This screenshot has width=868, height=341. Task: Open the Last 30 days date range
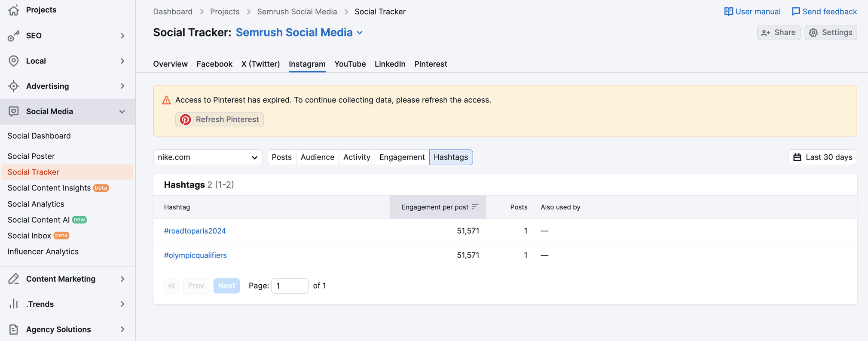(822, 157)
